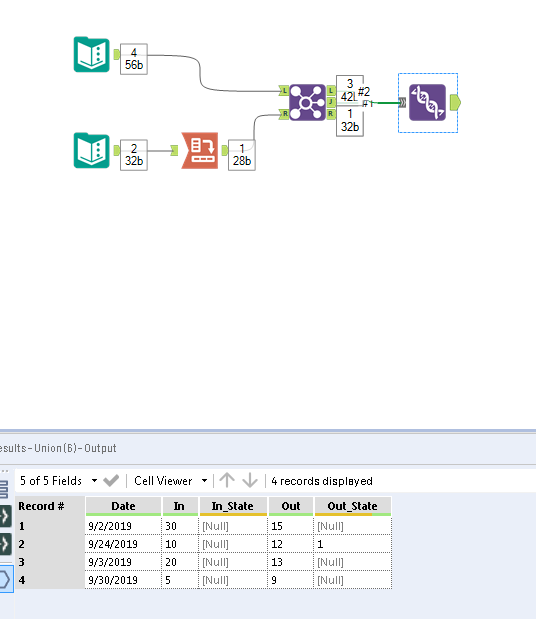The image size is (536, 619).
Task: Click the In column header
Action: tap(179, 506)
